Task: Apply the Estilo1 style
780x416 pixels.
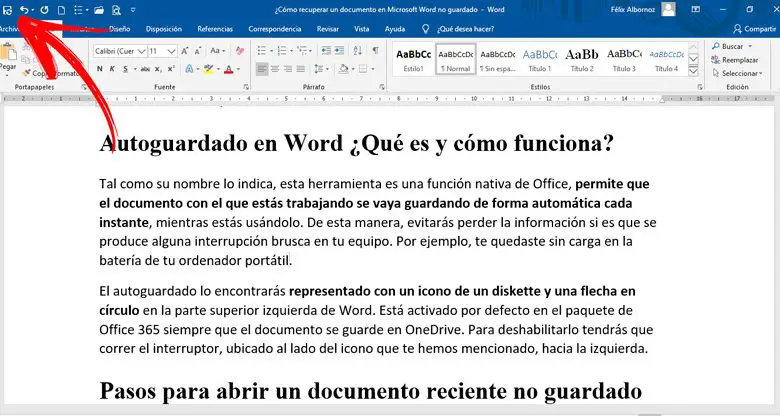Action: click(413, 60)
